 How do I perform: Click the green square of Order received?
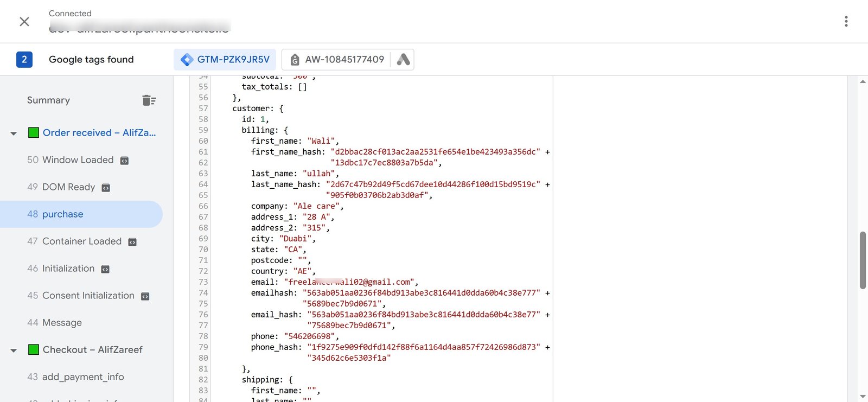pos(34,133)
